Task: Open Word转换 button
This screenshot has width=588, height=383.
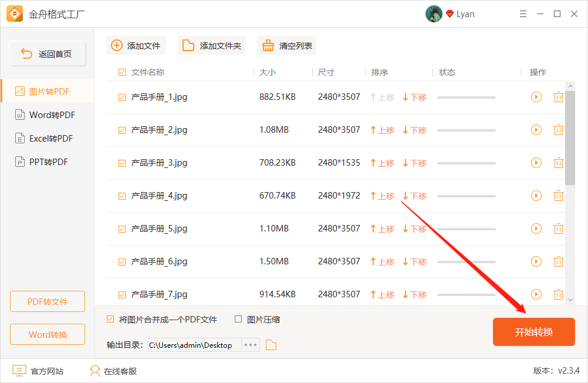Action: (x=48, y=334)
